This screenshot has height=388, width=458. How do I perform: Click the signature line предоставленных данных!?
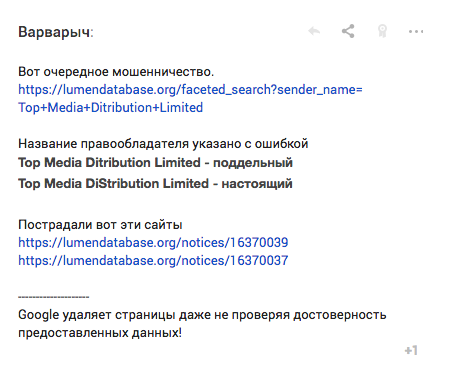click(x=100, y=333)
